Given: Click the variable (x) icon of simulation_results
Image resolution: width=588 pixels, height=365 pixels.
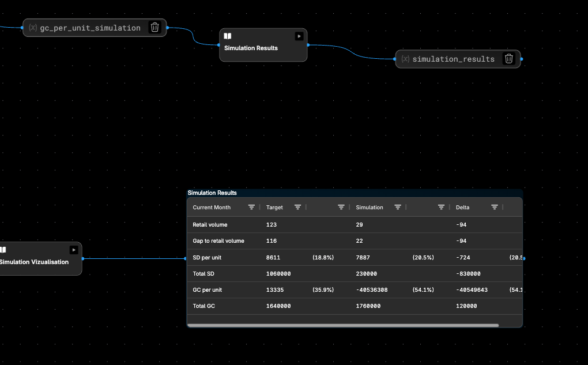Looking at the screenshot, I should click(405, 59).
